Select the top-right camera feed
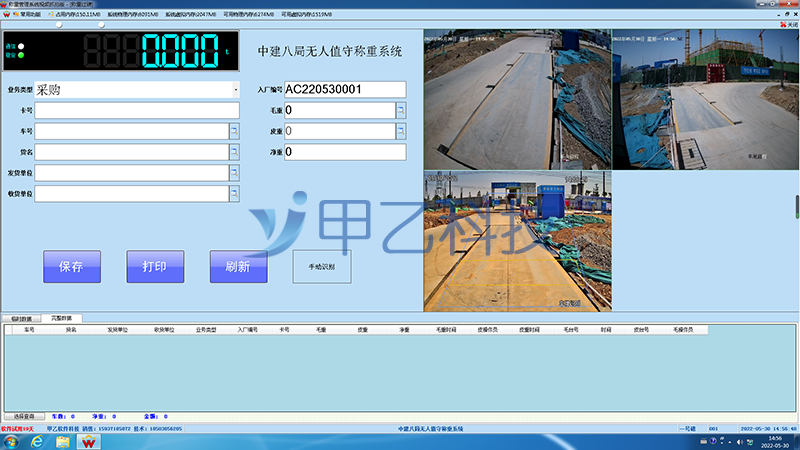Image resolution: width=800 pixels, height=450 pixels. (704, 97)
